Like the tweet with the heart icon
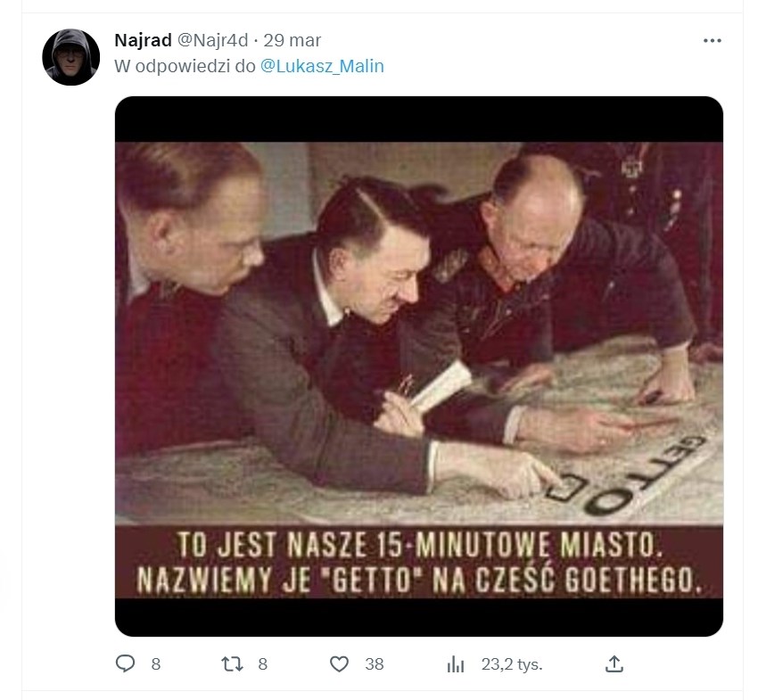The width and height of the screenshot is (766, 700). [x=339, y=663]
